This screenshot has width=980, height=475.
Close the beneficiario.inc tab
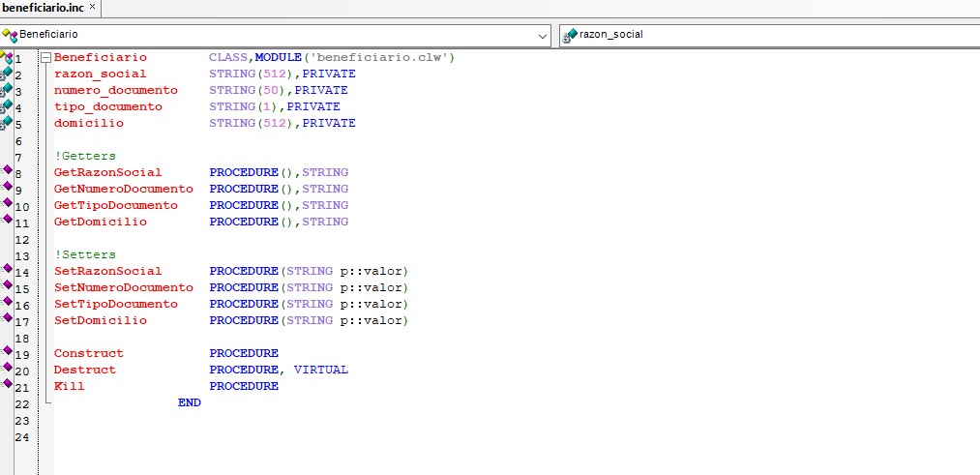click(x=92, y=8)
